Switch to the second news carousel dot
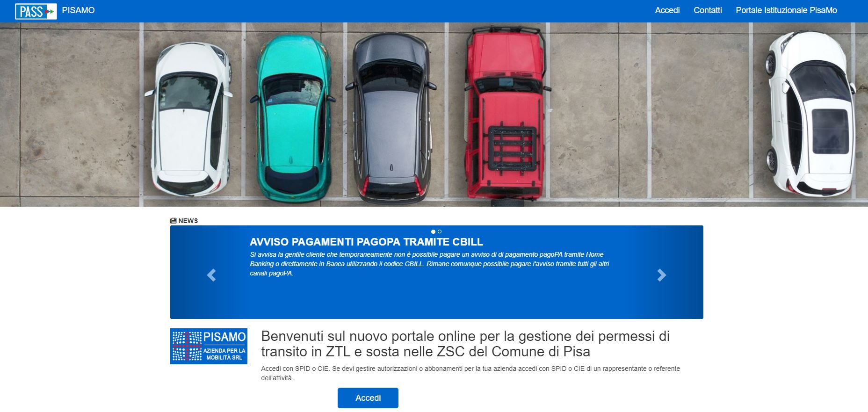The image size is (868, 412). [x=440, y=231]
